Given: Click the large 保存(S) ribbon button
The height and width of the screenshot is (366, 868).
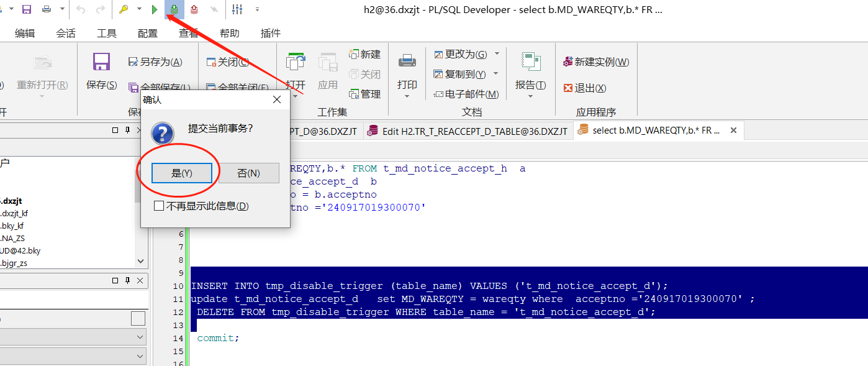Looking at the screenshot, I should 101,71.
